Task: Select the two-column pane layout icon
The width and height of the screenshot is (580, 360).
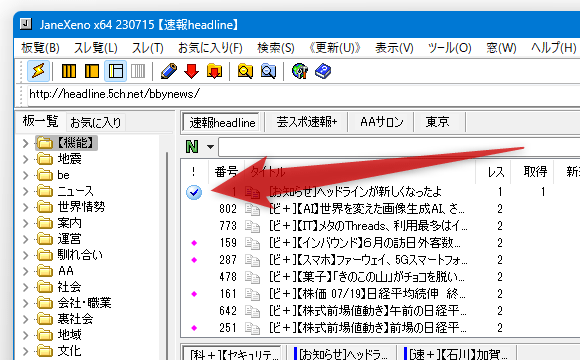Action: (x=92, y=71)
